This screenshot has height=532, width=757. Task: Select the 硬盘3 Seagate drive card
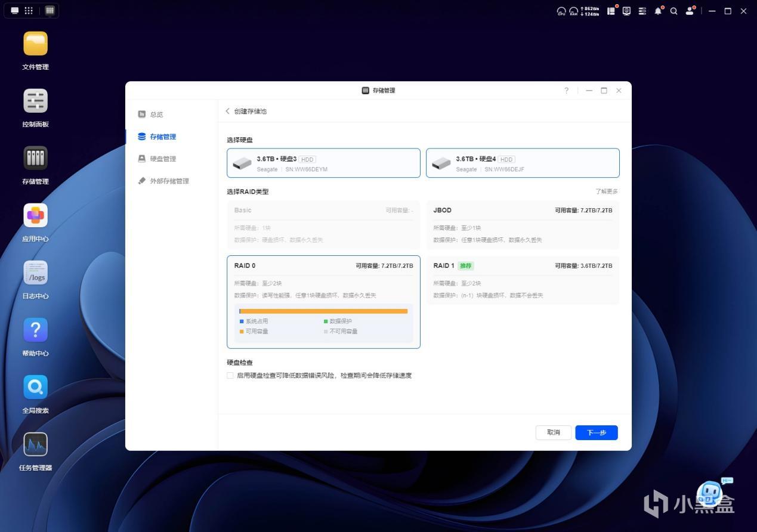323,163
